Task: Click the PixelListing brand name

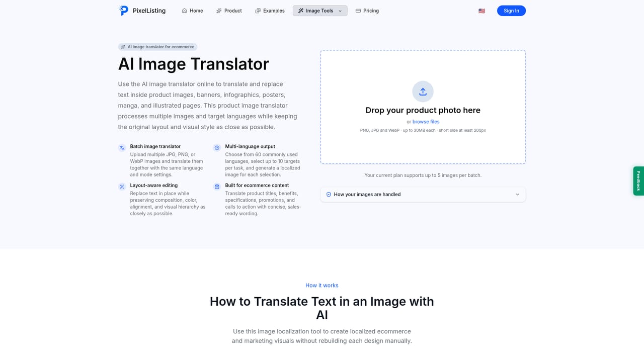Action: (x=149, y=11)
